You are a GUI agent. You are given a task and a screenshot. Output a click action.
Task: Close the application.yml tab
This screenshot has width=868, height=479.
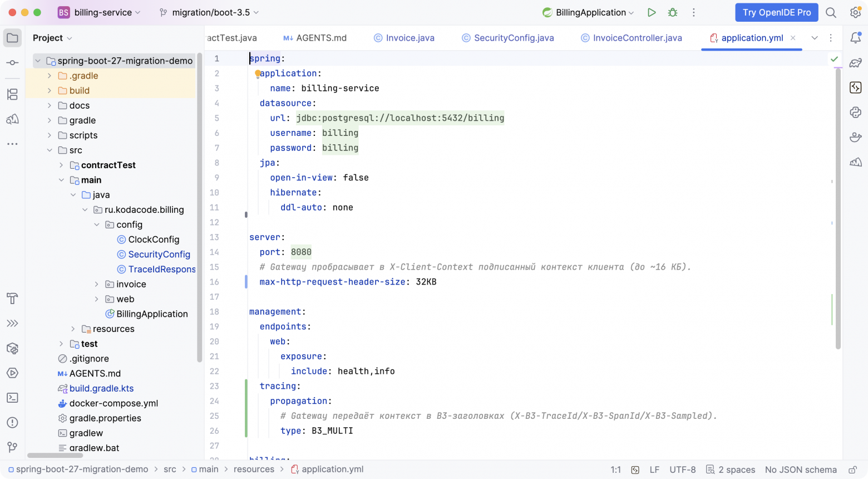(x=793, y=38)
